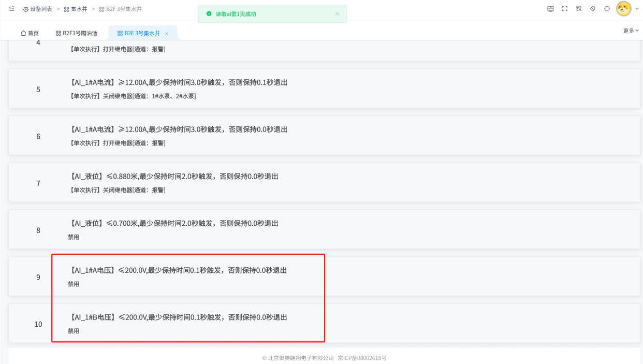
Task: Dismiss the 读取ai第1页成功 notification
Action: pyautogui.click(x=337, y=14)
